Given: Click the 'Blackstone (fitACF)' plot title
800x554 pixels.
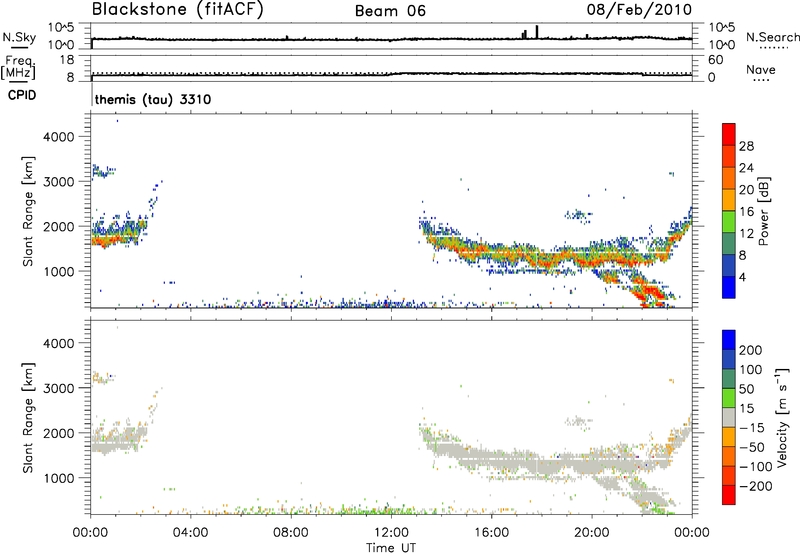Looking at the screenshot, I should (x=178, y=9).
